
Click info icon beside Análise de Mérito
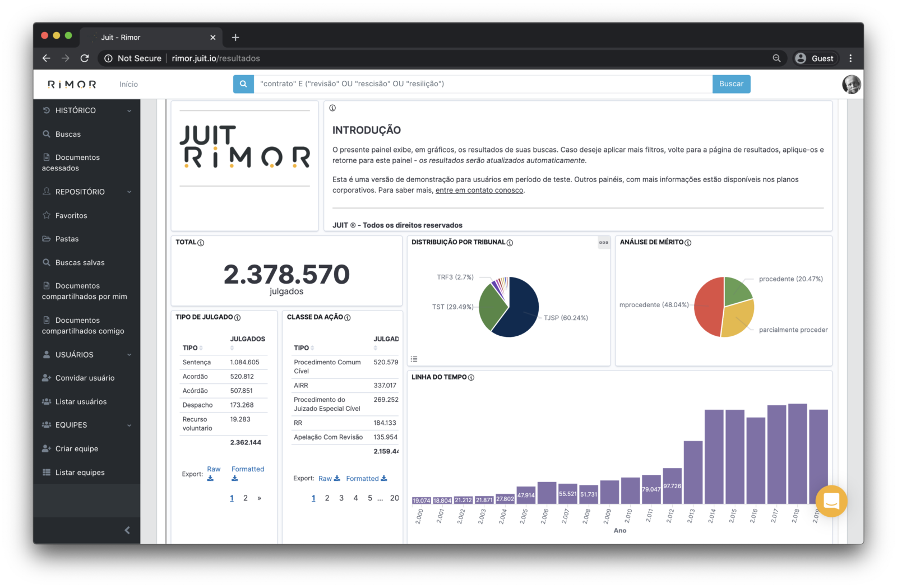click(688, 243)
